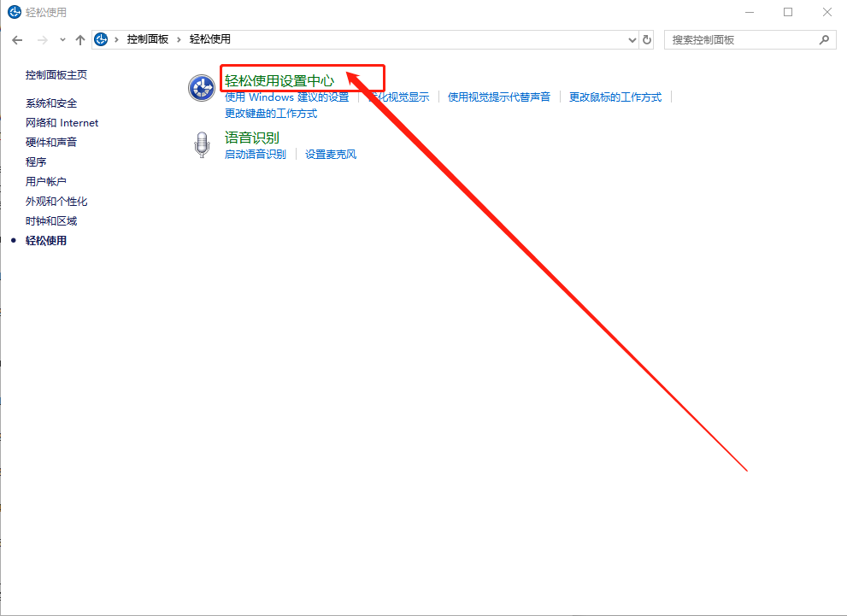The width and height of the screenshot is (847, 616).
Task: Open the 轻松使用设置中心 heading link
Action: tap(279, 80)
